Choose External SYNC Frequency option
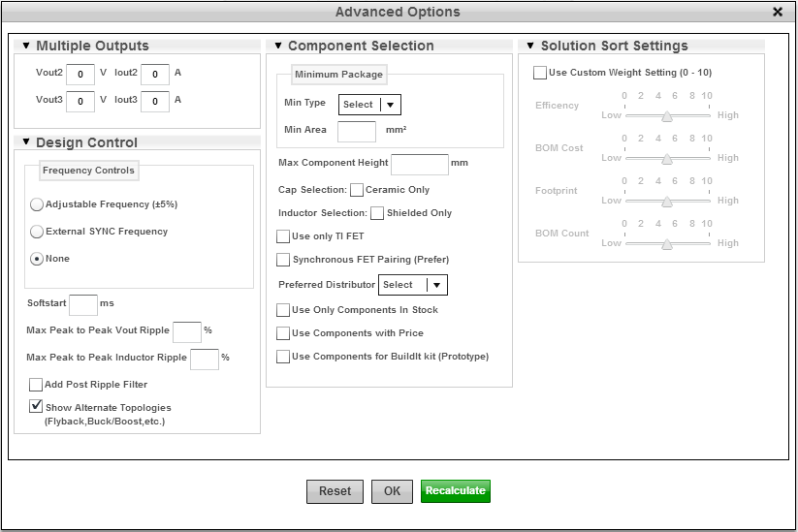 (37, 232)
